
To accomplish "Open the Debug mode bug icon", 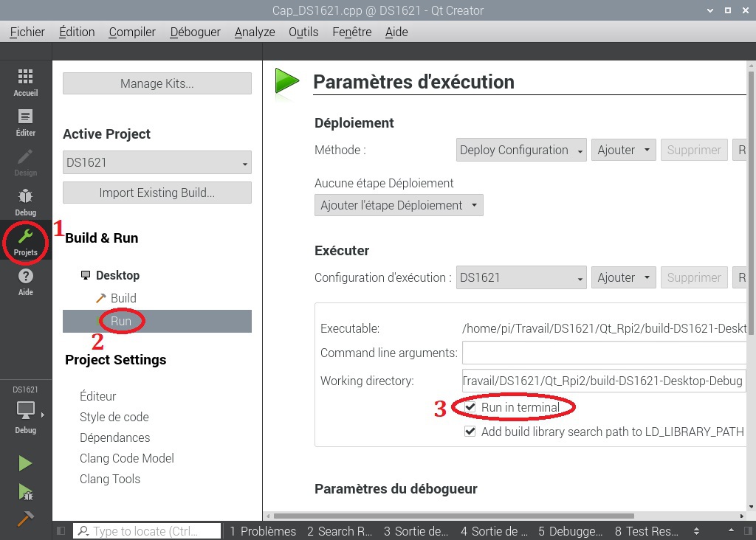I will tap(25, 201).
